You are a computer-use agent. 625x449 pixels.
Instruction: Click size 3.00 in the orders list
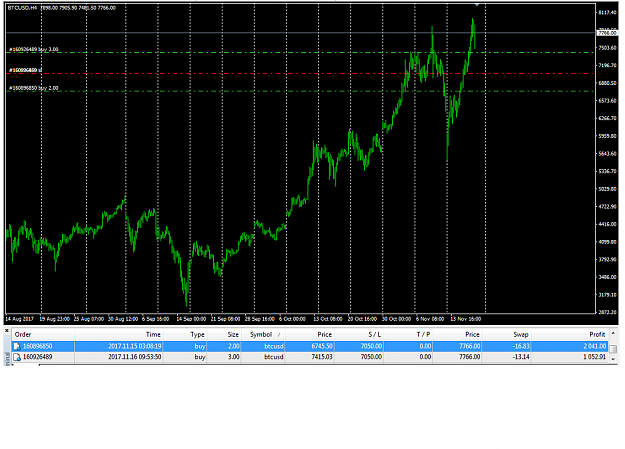[x=234, y=357]
